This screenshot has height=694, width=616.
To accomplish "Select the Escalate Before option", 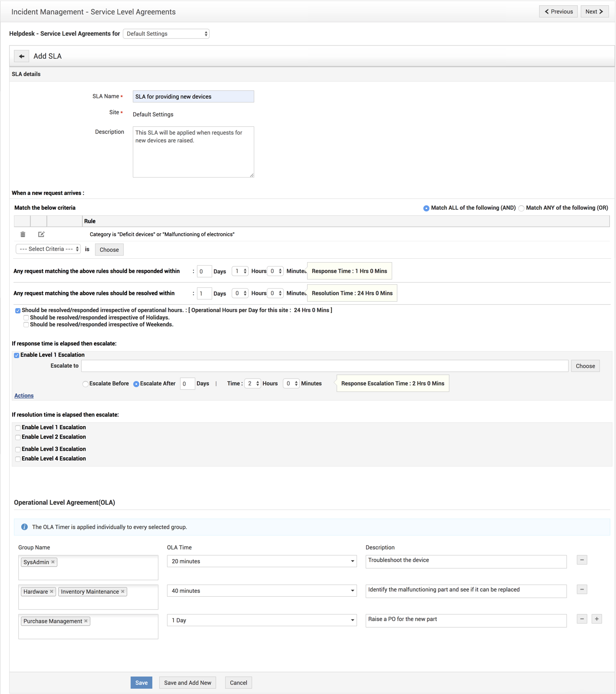I will pyautogui.click(x=85, y=384).
